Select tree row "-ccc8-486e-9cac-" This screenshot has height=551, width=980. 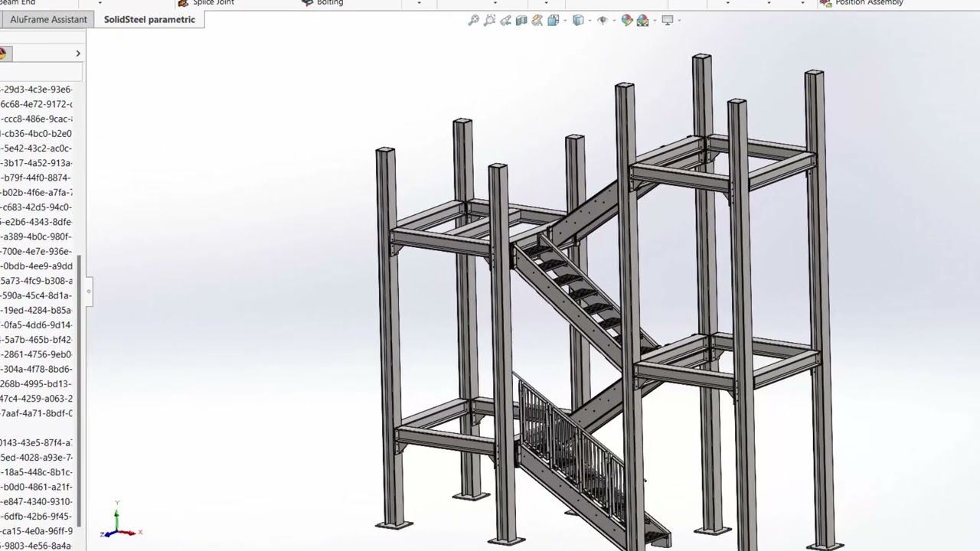pos(37,119)
